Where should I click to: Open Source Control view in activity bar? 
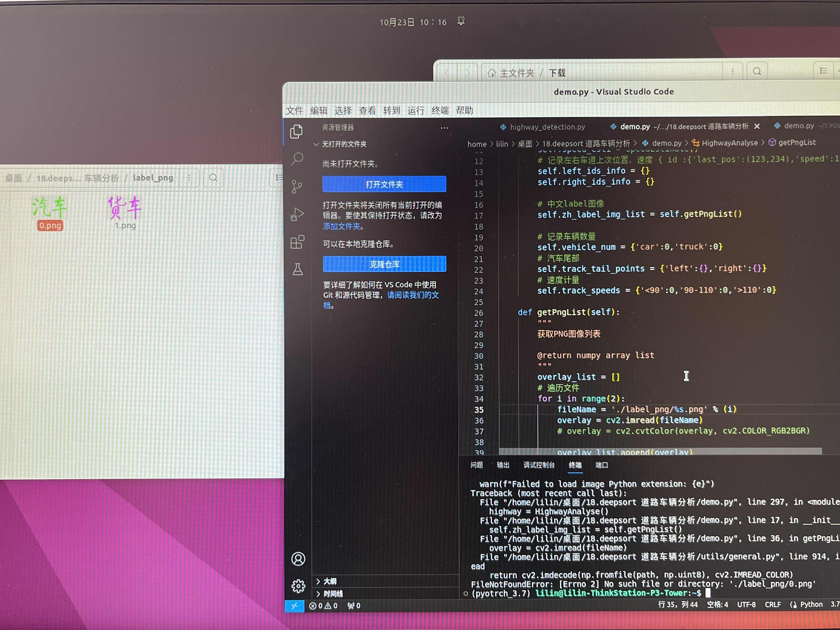[297, 186]
